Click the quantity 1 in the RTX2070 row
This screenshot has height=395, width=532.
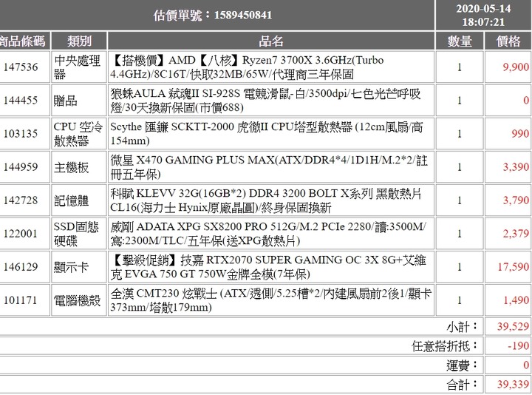(460, 266)
